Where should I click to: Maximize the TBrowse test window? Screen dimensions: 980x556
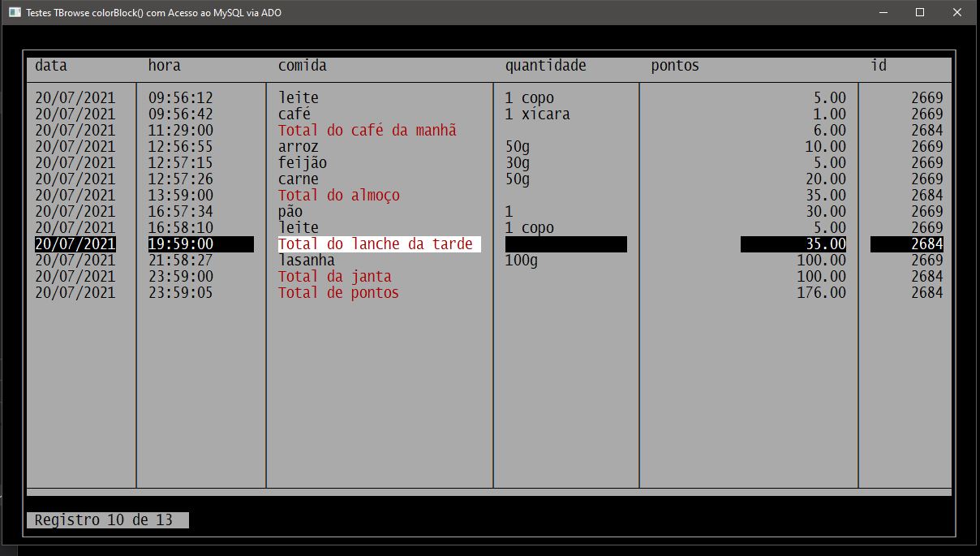pyautogui.click(x=920, y=13)
